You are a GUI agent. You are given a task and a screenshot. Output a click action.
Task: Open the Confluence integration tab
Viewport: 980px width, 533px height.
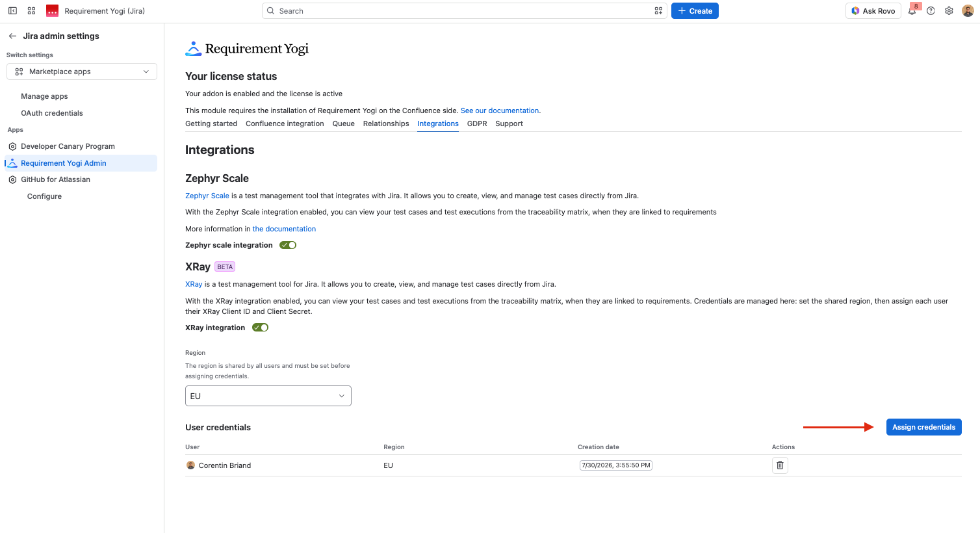(285, 123)
